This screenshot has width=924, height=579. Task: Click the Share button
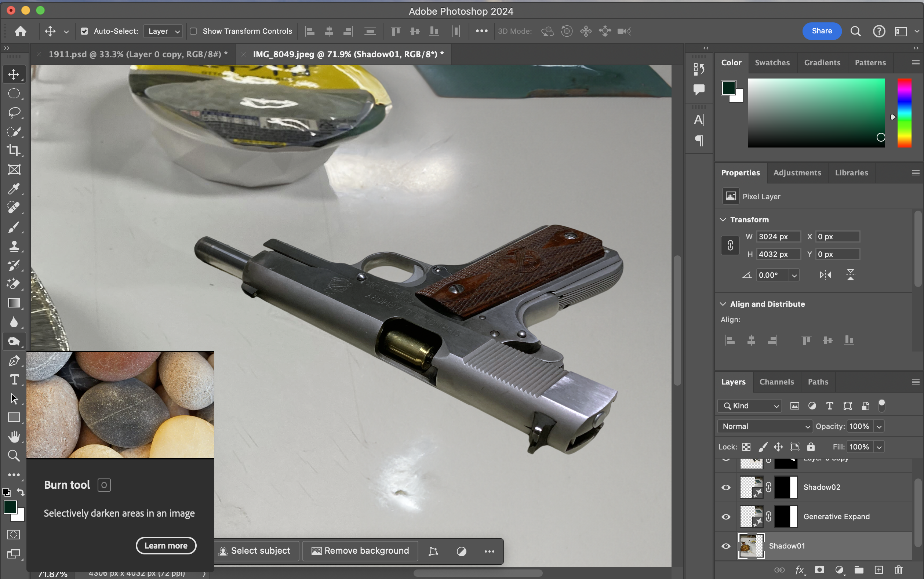821,31
